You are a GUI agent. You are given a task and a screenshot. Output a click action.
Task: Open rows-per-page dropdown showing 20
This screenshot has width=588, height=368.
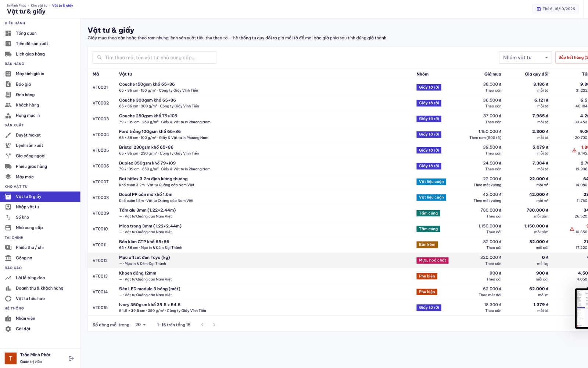tap(140, 325)
